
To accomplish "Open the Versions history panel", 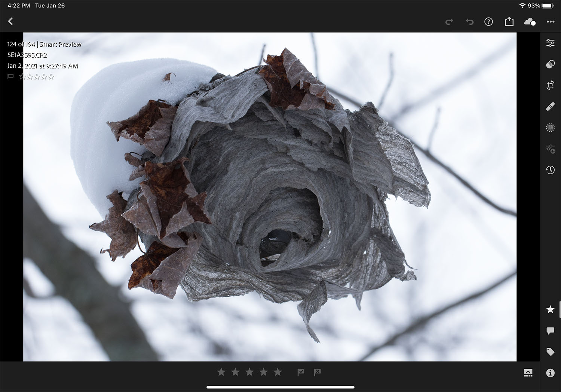I will pyautogui.click(x=550, y=170).
